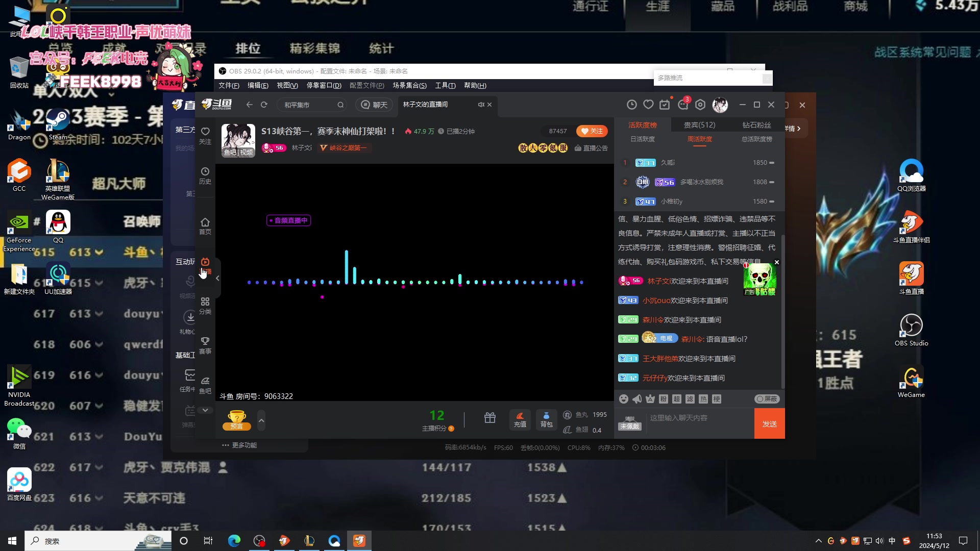Open Windows Start menu
Screen dimensions: 980x551
(x=12, y=541)
